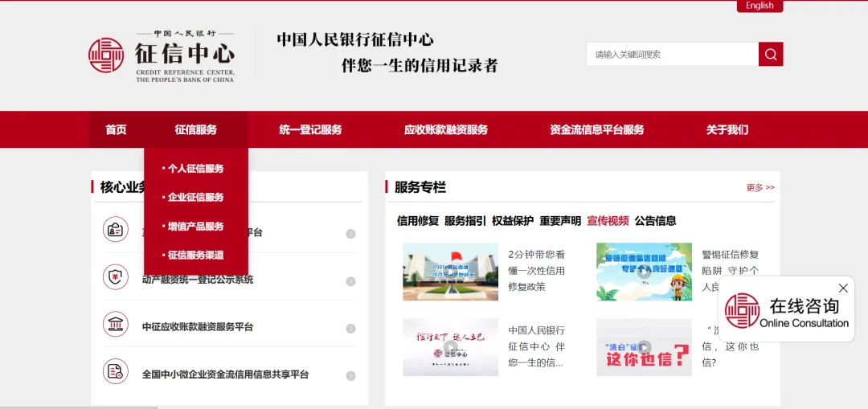Click arrow at end of the first 核心业务 row
Screen dimensions: 868x409
tap(350, 234)
